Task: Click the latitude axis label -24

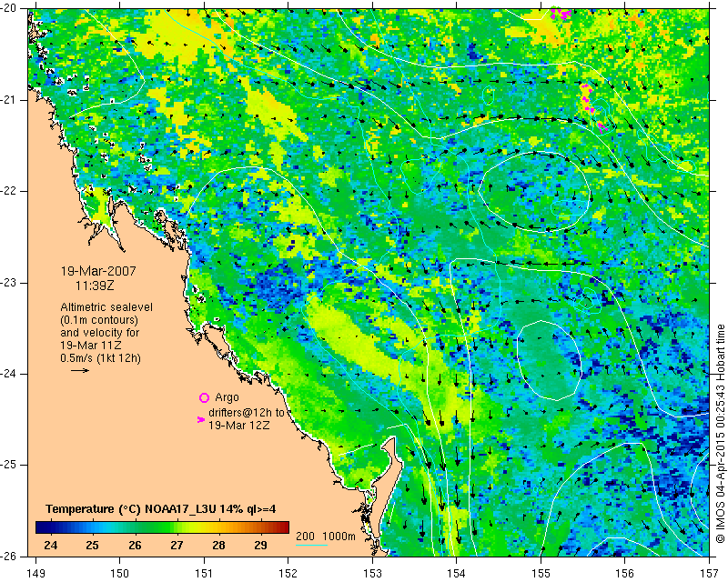Action: click(x=8, y=374)
